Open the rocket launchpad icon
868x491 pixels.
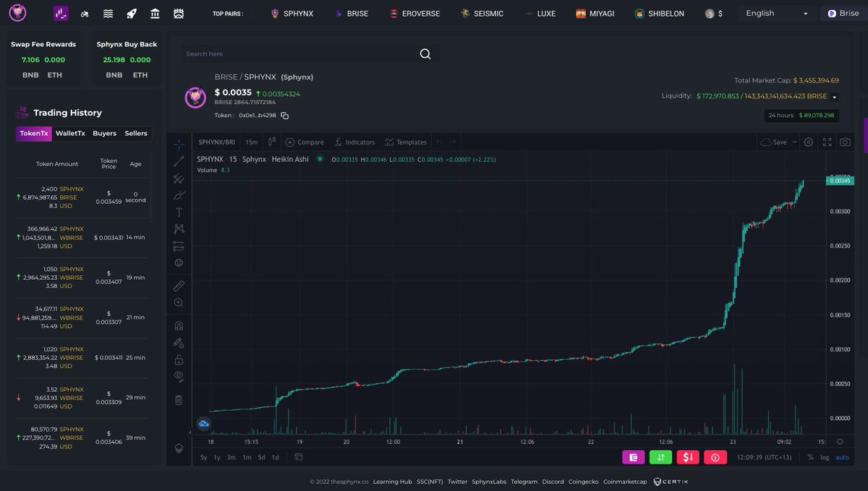[x=132, y=14]
